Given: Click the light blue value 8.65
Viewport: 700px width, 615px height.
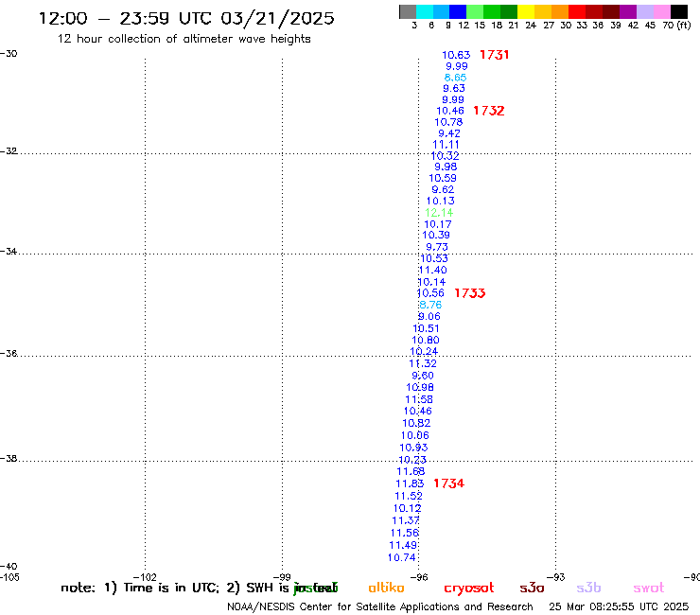Looking at the screenshot, I should [455, 78].
